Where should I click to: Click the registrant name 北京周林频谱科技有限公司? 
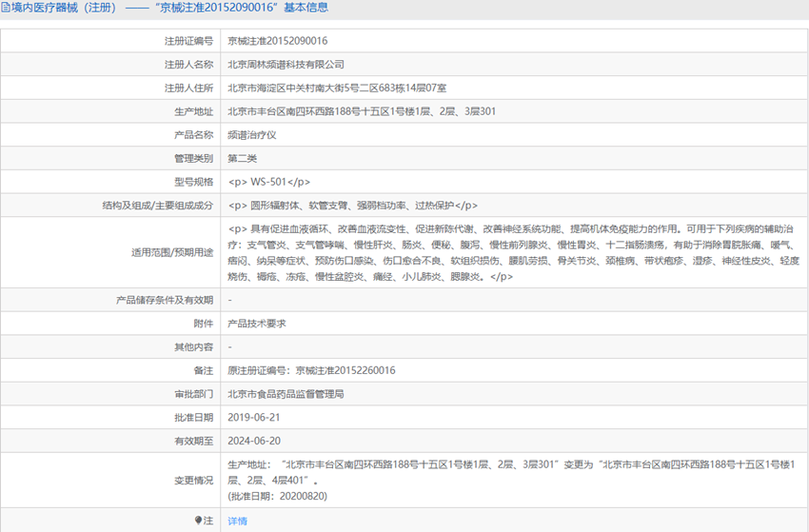[x=286, y=65]
